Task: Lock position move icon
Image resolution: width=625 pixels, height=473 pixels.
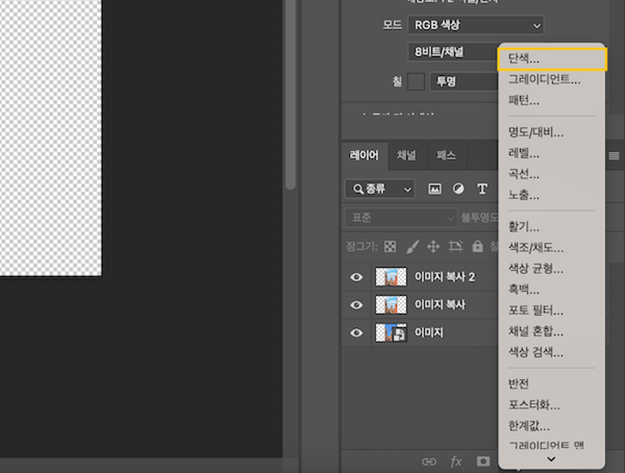Action: (x=433, y=247)
